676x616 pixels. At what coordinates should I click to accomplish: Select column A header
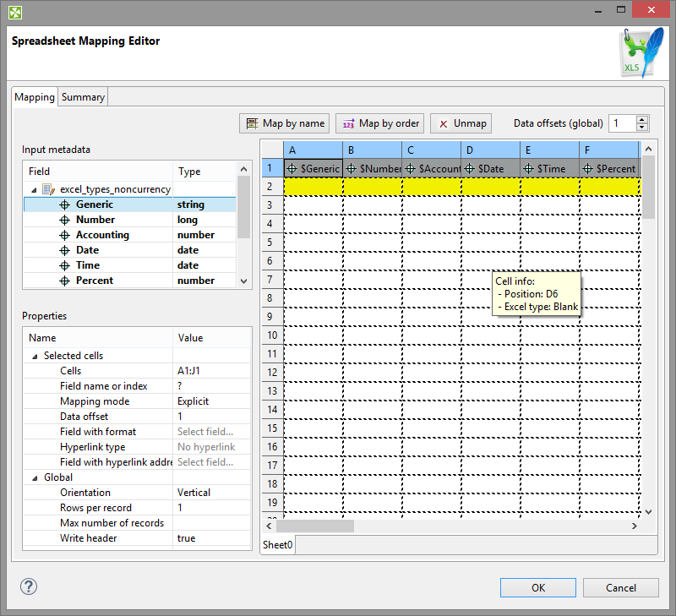(313, 150)
